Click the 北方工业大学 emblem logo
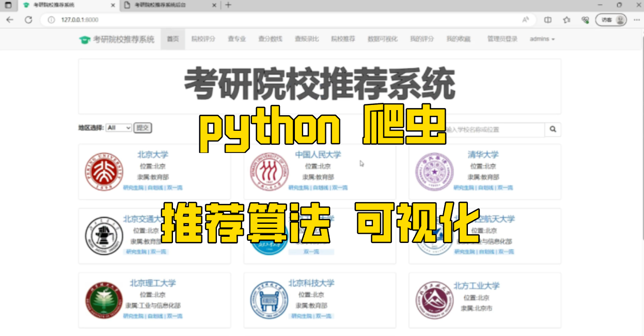Image resolution: width=644 pixels, height=336 pixels. click(x=434, y=301)
